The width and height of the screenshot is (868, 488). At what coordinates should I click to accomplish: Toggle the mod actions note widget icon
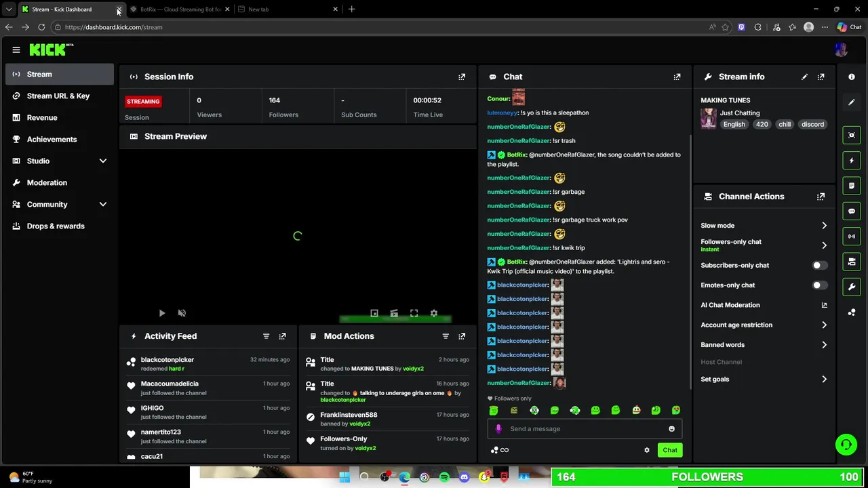852,186
